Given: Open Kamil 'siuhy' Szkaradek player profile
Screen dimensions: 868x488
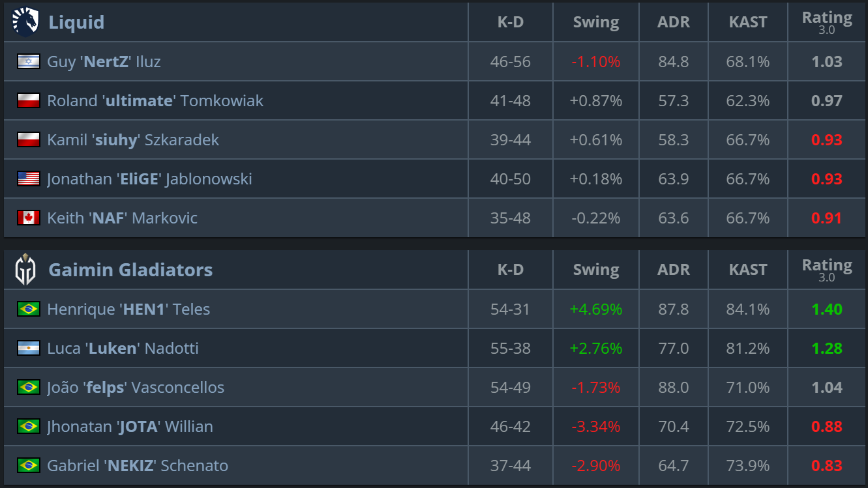Looking at the screenshot, I should point(133,140).
